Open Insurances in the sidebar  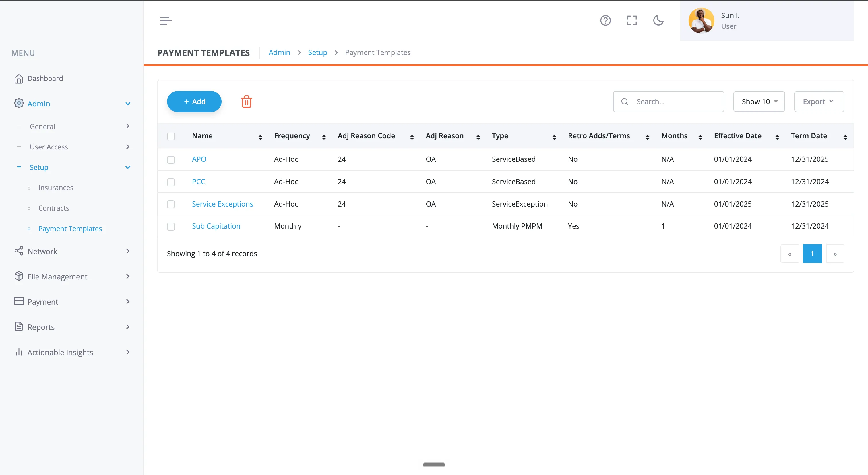56,188
